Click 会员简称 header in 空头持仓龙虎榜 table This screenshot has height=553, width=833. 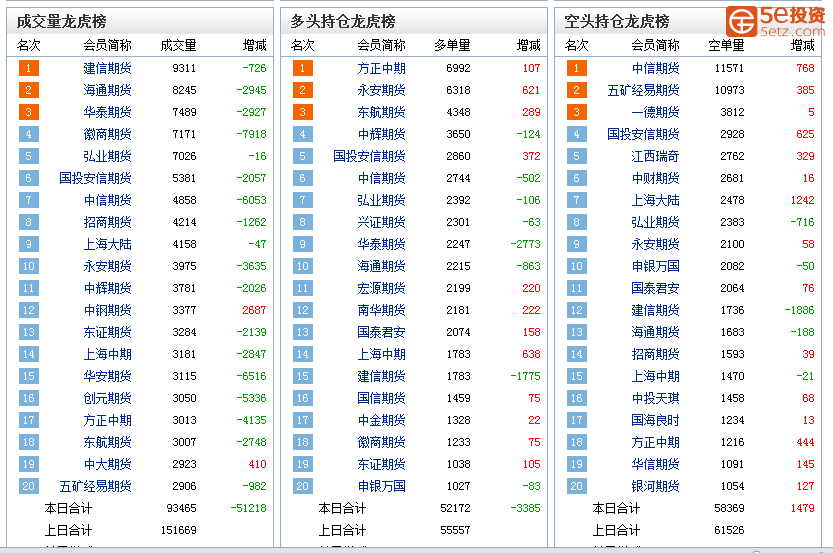[656, 46]
